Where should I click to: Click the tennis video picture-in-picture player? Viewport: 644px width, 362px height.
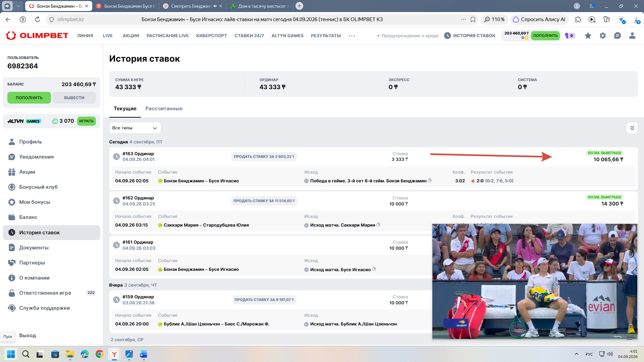point(535,281)
